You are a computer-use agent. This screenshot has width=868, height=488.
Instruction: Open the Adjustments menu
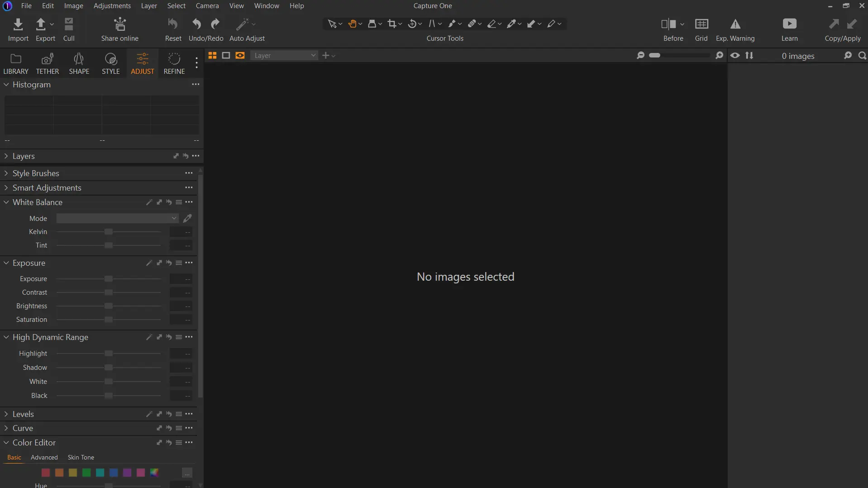[x=112, y=6]
